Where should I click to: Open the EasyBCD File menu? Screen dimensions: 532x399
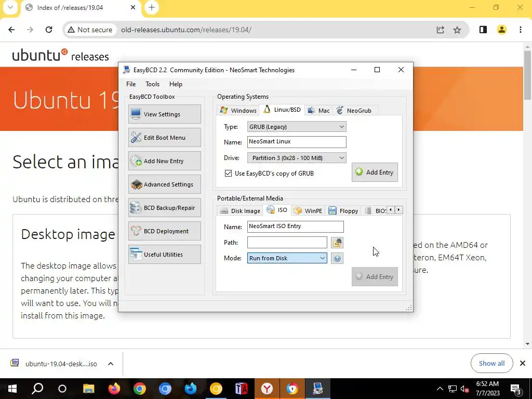coord(131,84)
